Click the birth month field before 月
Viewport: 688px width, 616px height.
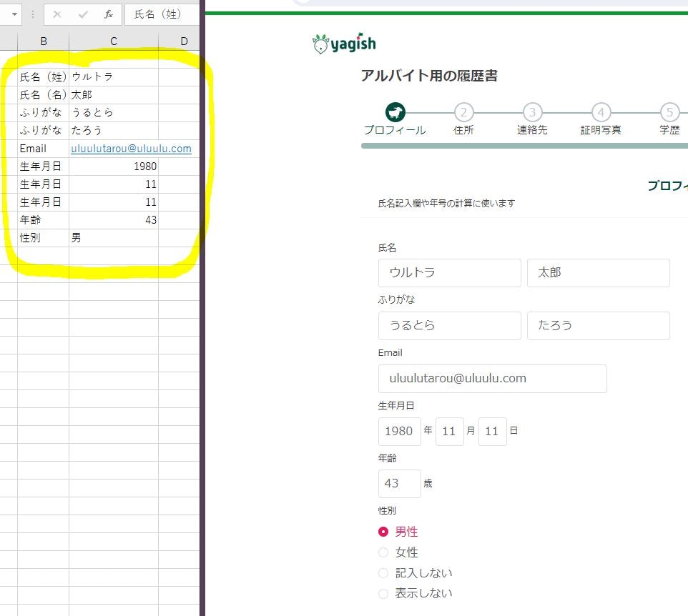pos(449,432)
